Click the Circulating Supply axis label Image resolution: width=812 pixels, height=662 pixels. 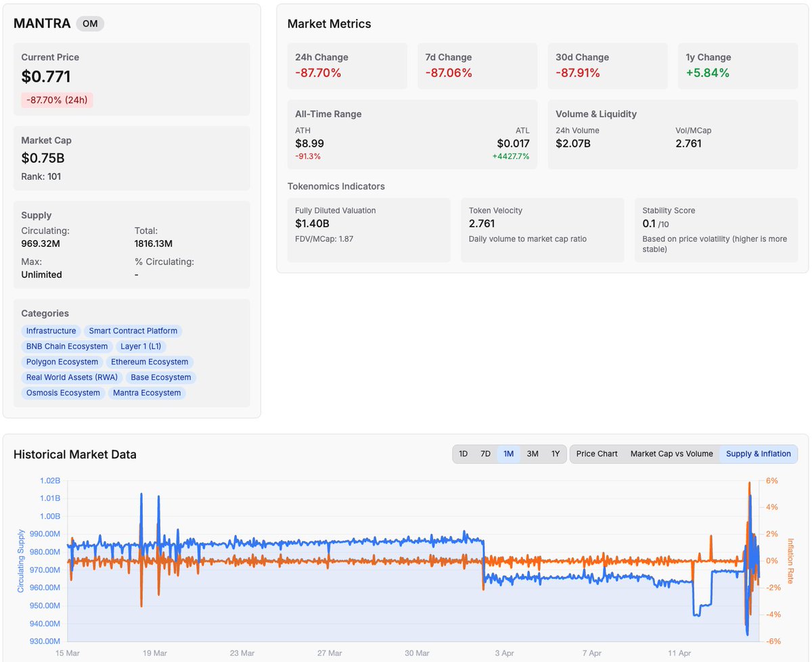click(20, 561)
